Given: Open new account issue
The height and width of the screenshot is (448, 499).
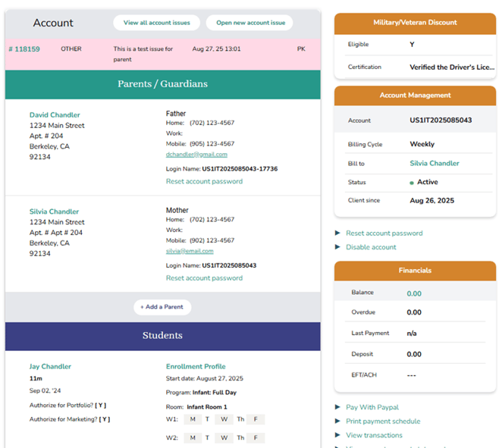Looking at the screenshot, I should (x=250, y=23).
